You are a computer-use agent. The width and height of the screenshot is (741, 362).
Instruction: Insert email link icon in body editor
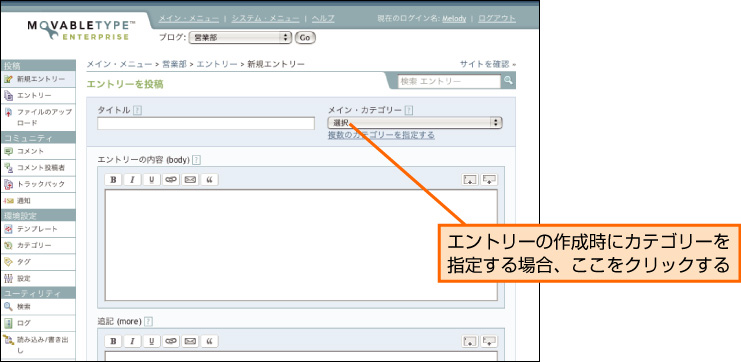[x=190, y=180]
